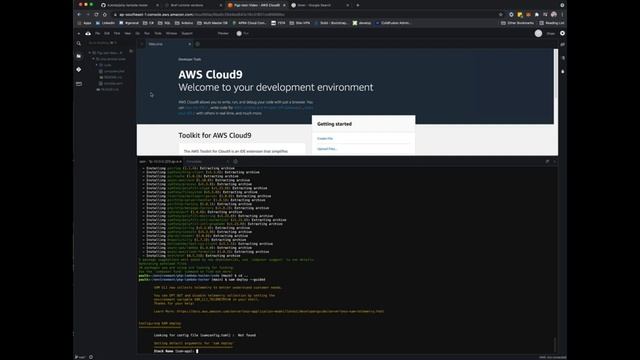The height and width of the screenshot is (360, 640).
Task: Bookmark this page with star icon
Action: tap(501, 14)
